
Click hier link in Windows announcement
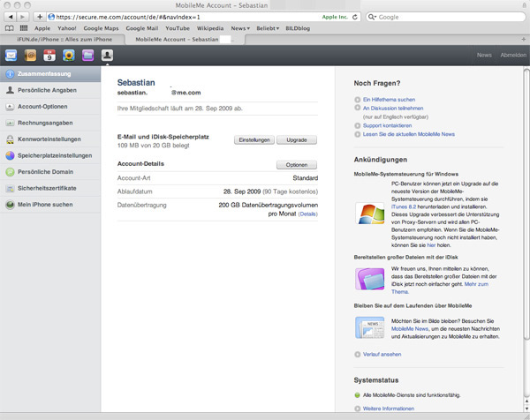[431, 245]
